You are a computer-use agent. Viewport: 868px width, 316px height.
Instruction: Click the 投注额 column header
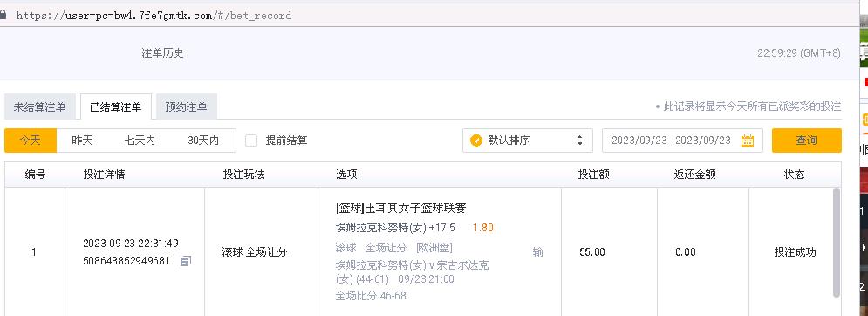594,175
